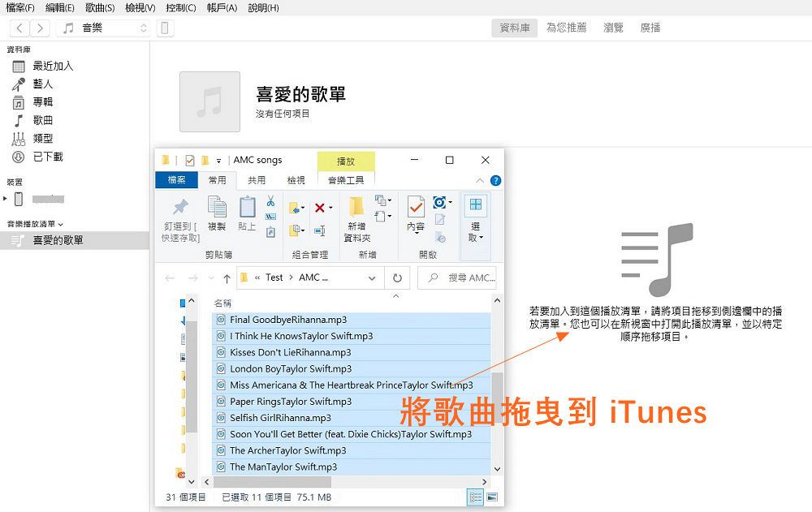The image size is (812, 512).
Task: Click the 複製 copy button in ribbon
Action: click(217, 213)
